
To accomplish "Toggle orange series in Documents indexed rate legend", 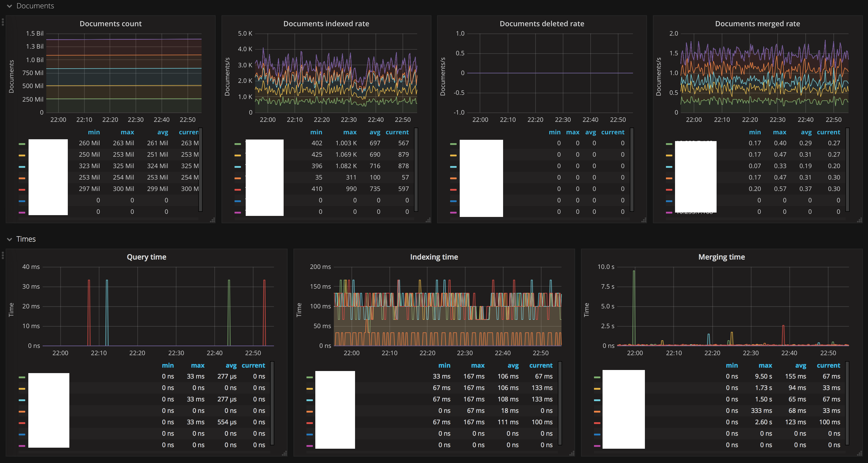I will click(238, 178).
